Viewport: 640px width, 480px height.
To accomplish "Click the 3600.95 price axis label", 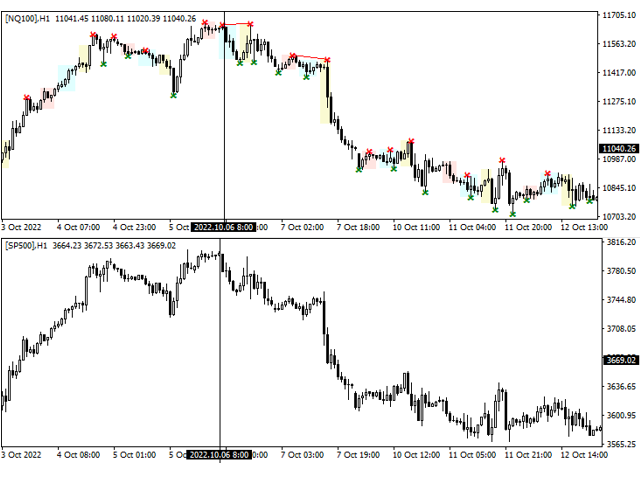I will pyautogui.click(x=621, y=415).
